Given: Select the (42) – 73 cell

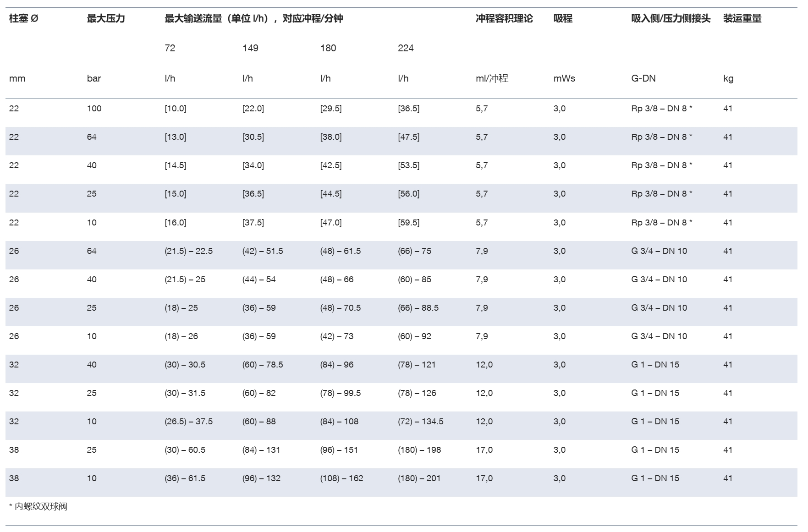Looking at the screenshot, I should [337, 336].
